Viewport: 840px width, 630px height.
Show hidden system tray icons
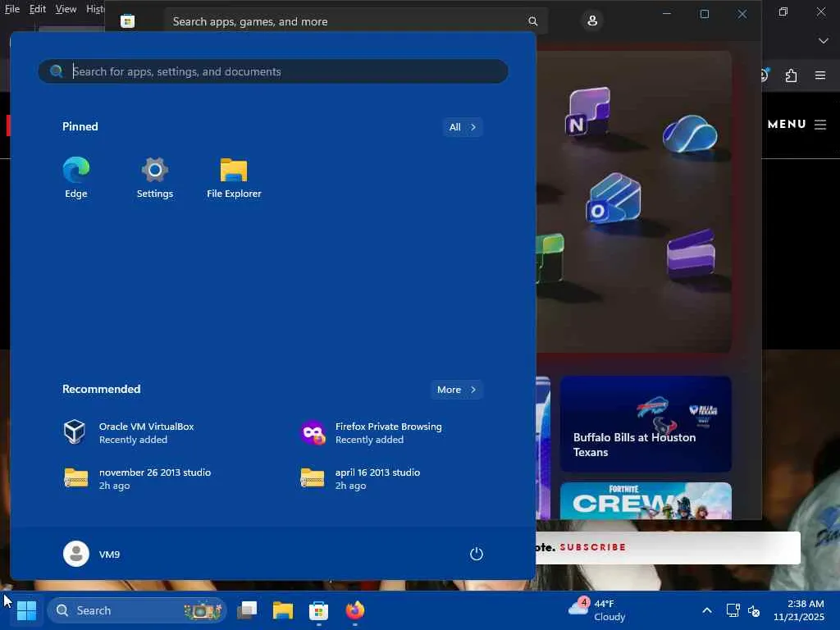point(707,610)
